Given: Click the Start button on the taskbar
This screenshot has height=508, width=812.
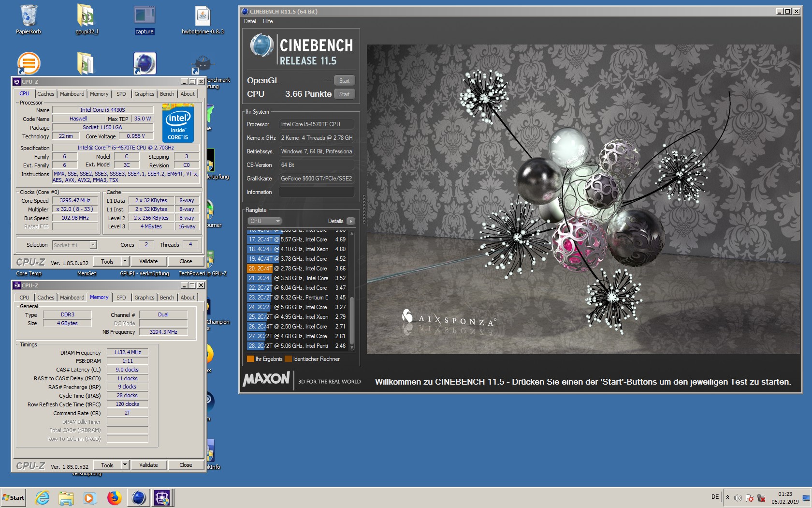Looking at the screenshot, I should (x=13, y=497).
